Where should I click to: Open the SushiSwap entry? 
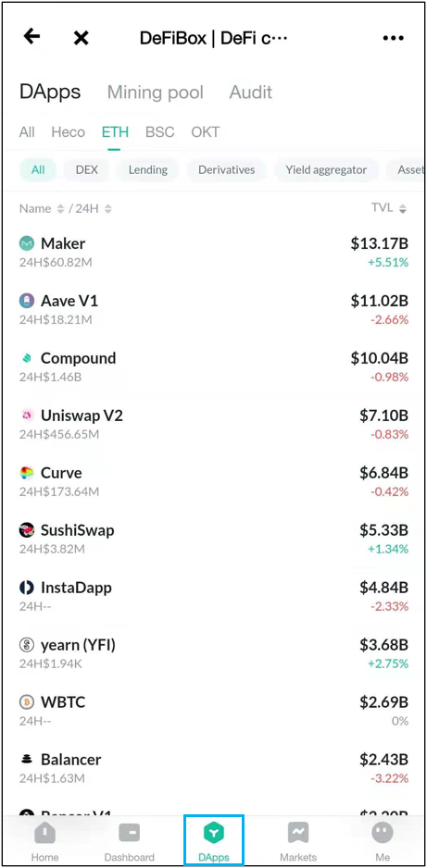click(213, 539)
